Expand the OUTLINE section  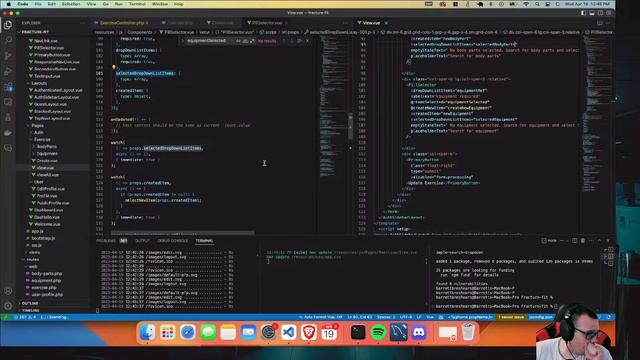[x=30, y=304]
